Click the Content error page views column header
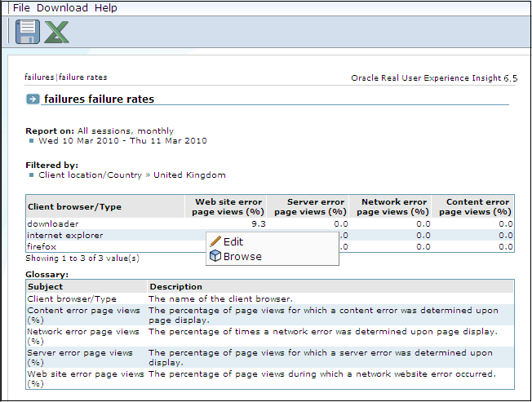 click(473, 206)
